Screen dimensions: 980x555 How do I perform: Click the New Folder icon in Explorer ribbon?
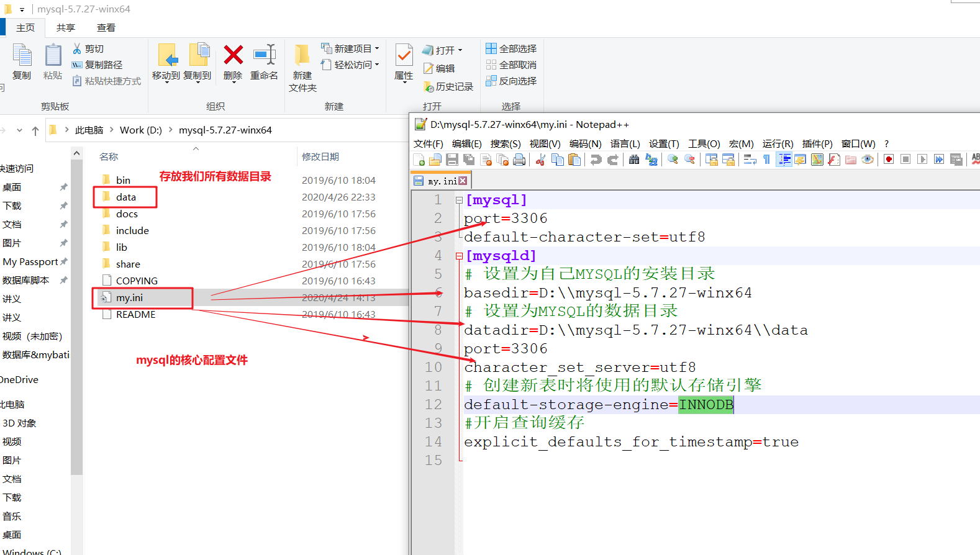click(302, 55)
